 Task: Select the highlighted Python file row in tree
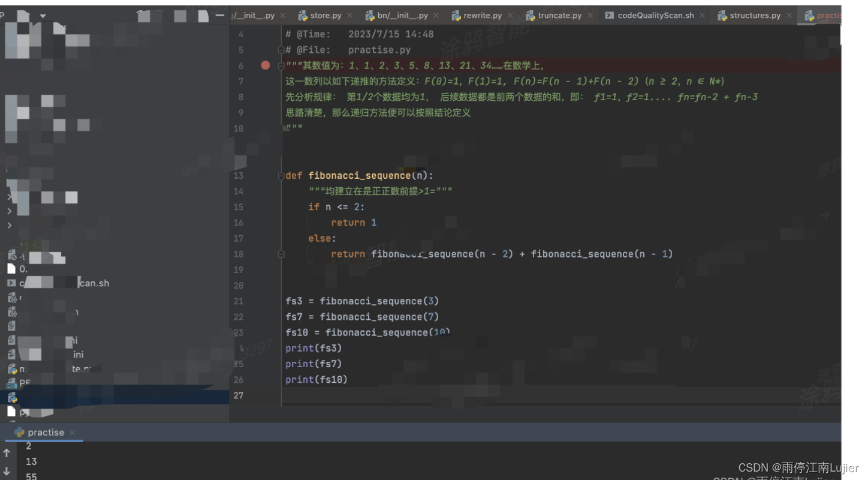point(114,397)
